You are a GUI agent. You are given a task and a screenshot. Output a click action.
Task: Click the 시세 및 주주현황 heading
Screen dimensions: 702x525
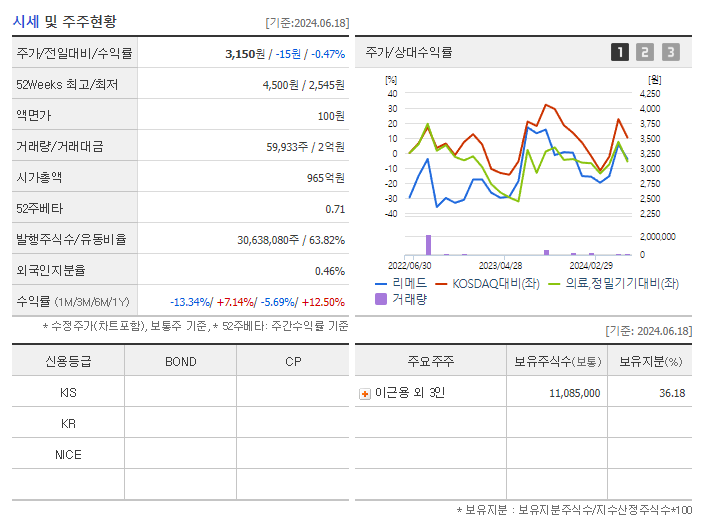click(65, 21)
